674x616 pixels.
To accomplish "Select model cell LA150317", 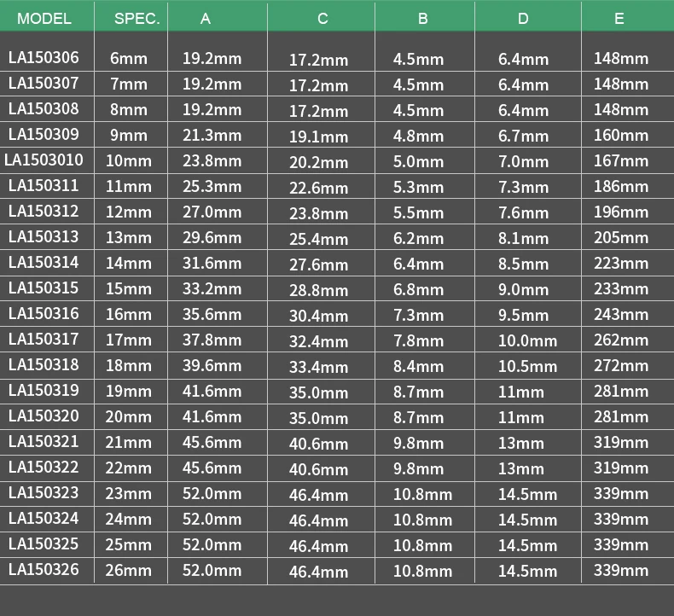I will [44, 340].
